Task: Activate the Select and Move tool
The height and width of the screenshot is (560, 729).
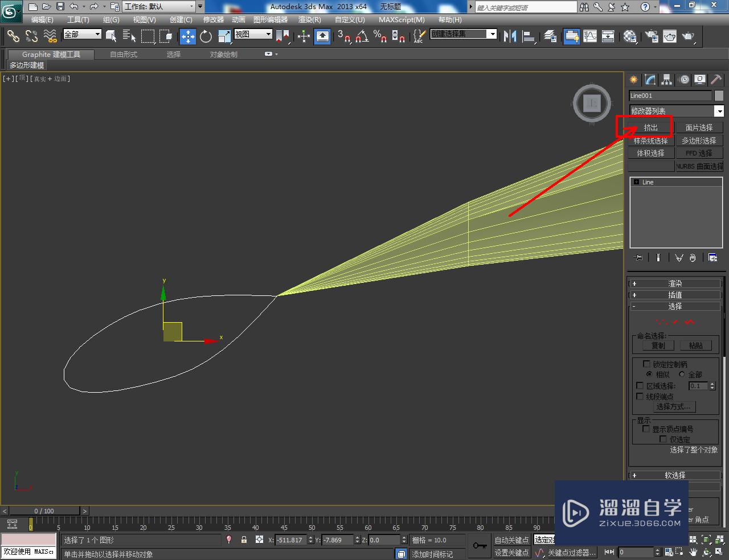Action: [187, 36]
